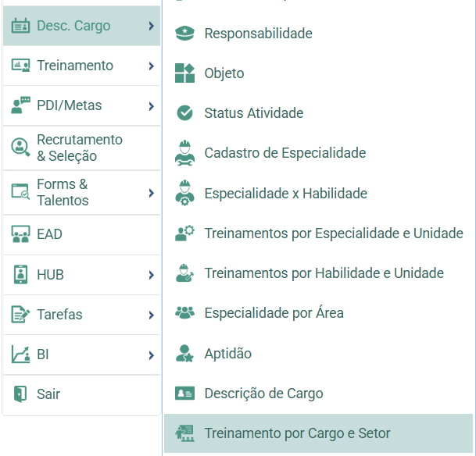The width and height of the screenshot is (476, 456).
Task: Click the Descrição de Cargo ID card icon
Action: coord(184,394)
